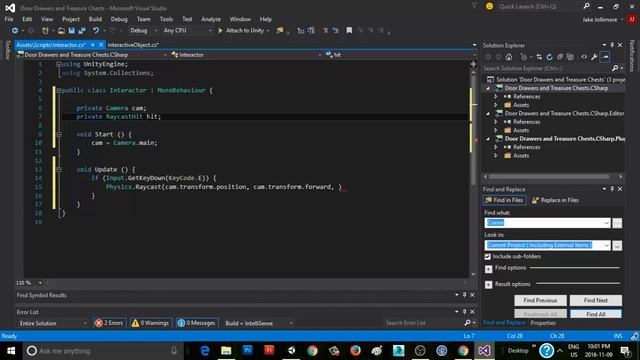Toggle the Include sub-folders checkbox

pos(487,257)
